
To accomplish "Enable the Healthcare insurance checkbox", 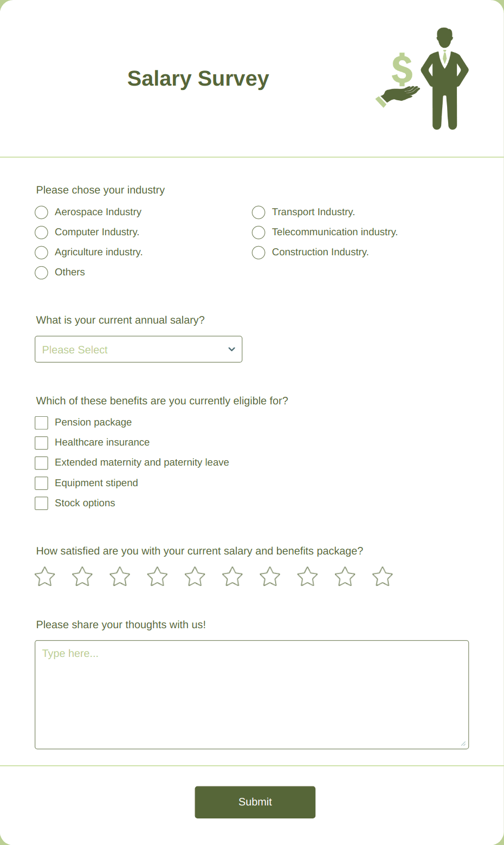I will pyautogui.click(x=41, y=443).
